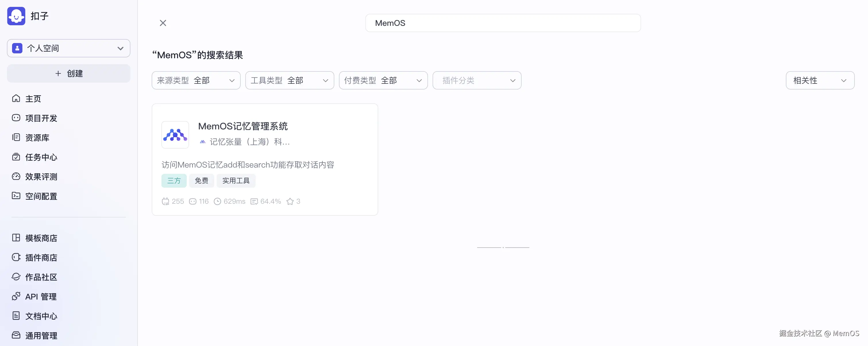The width and height of the screenshot is (868, 346).
Task: Click the clock icon next to 629ms
Action: coord(218,201)
